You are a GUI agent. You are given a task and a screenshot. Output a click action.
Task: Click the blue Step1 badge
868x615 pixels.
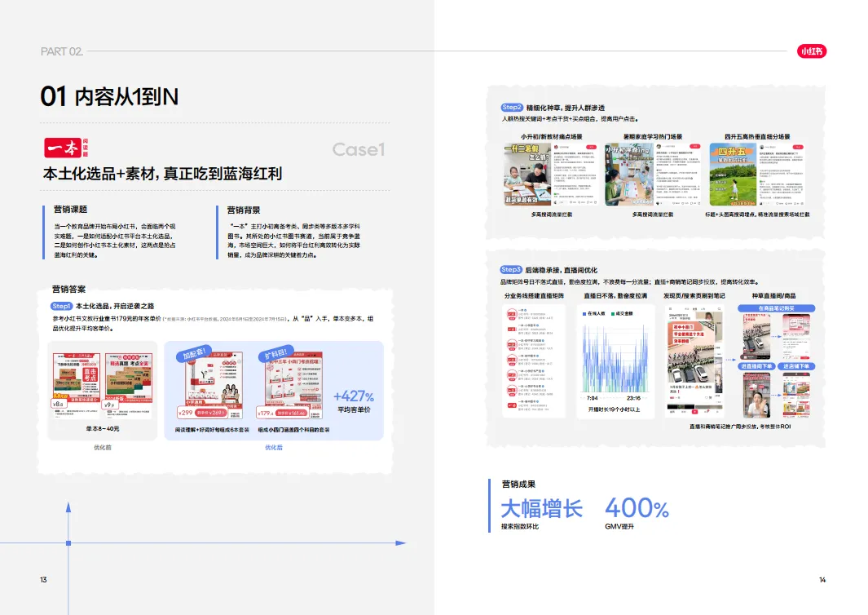point(60,306)
